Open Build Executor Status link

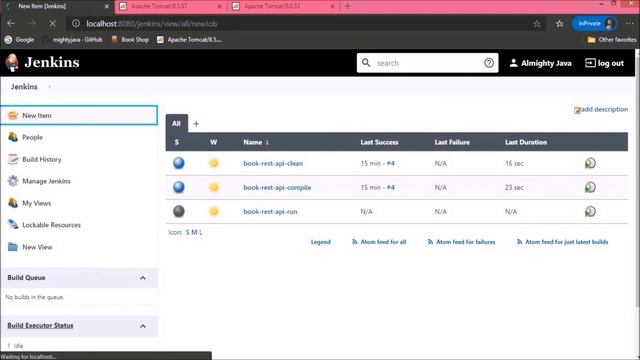[40, 326]
